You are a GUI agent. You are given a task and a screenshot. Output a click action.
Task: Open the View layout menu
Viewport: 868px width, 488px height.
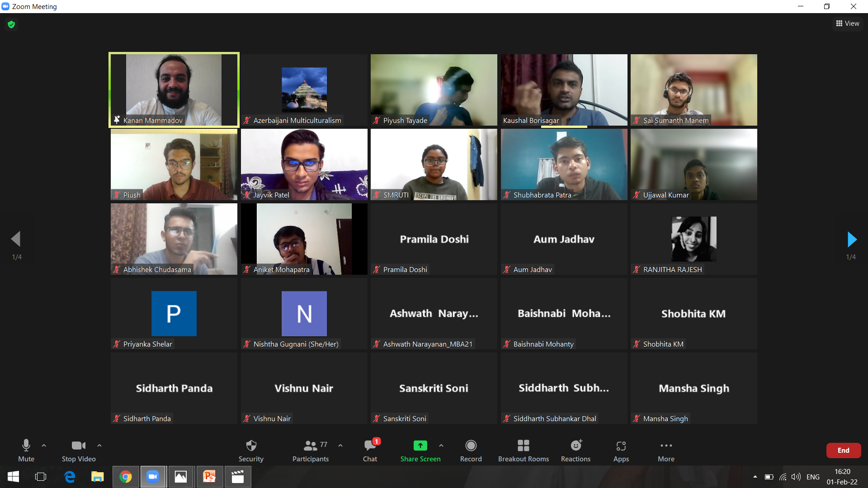pyautogui.click(x=847, y=23)
